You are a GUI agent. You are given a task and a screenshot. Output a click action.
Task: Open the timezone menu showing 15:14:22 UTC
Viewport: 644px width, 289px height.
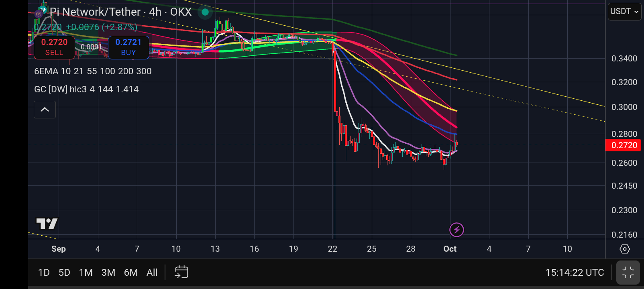coord(575,273)
